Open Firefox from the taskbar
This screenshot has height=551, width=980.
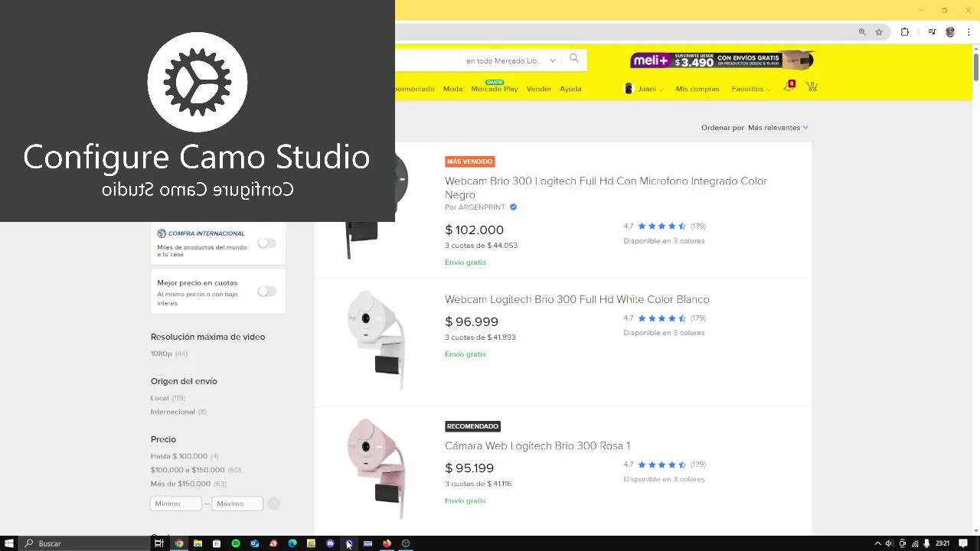[387, 543]
